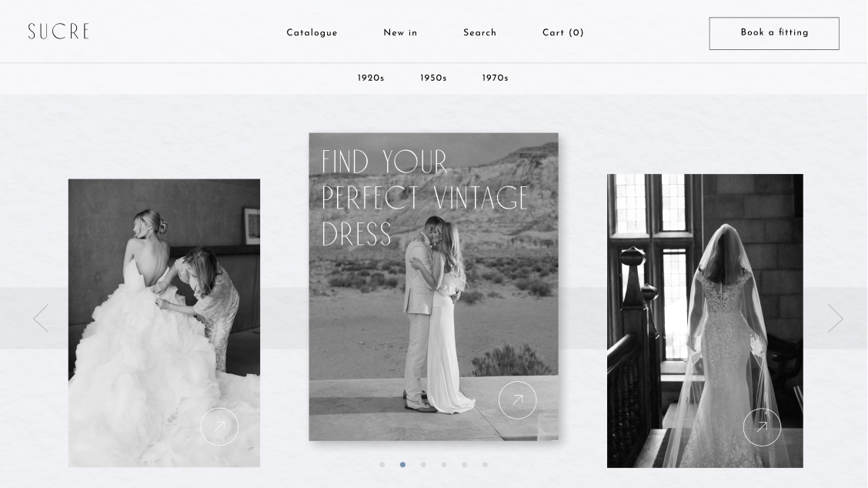868x488 pixels.
Task: Advance the carousel with the right chevron
Action: tap(836, 318)
